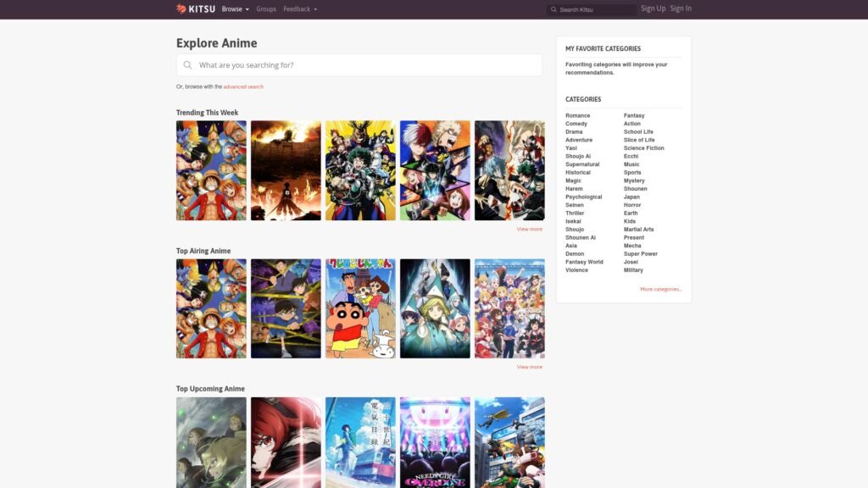Open the second Trending This Week poster
This screenshot has height=488, width=868.
tap(286, 170)
